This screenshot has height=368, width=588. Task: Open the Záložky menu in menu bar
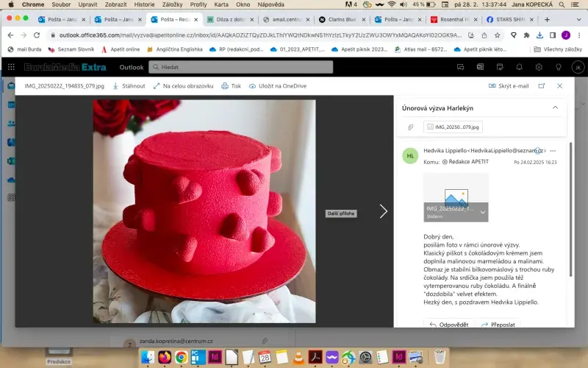pos(172,4)
